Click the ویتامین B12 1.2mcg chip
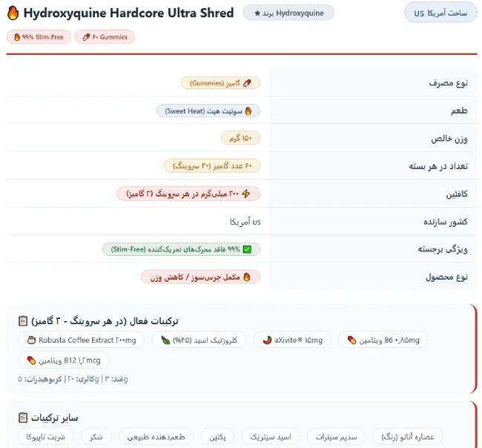Image resolution: width=482 pixels, height=448 pixels. (64, 360)
